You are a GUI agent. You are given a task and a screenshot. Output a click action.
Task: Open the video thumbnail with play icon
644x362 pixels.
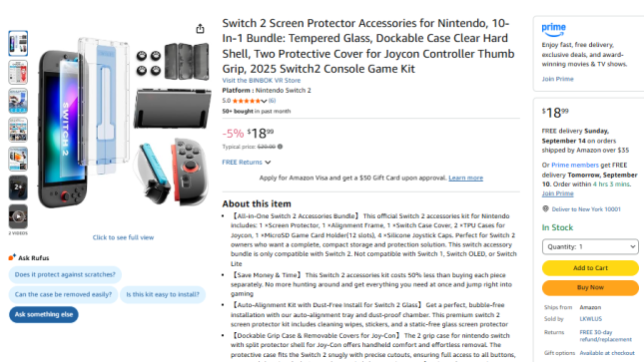point(18,216)
